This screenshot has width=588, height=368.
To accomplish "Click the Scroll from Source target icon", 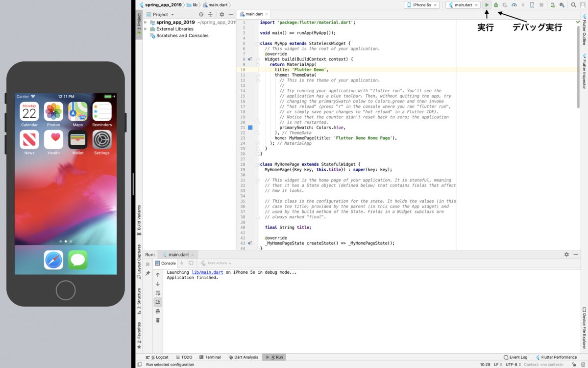I will coord(201,15).
